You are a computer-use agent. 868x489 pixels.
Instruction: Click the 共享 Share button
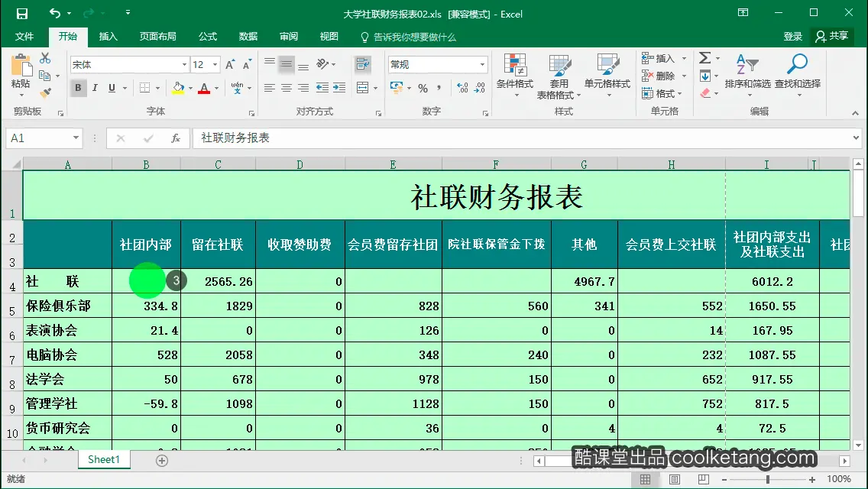831,37
